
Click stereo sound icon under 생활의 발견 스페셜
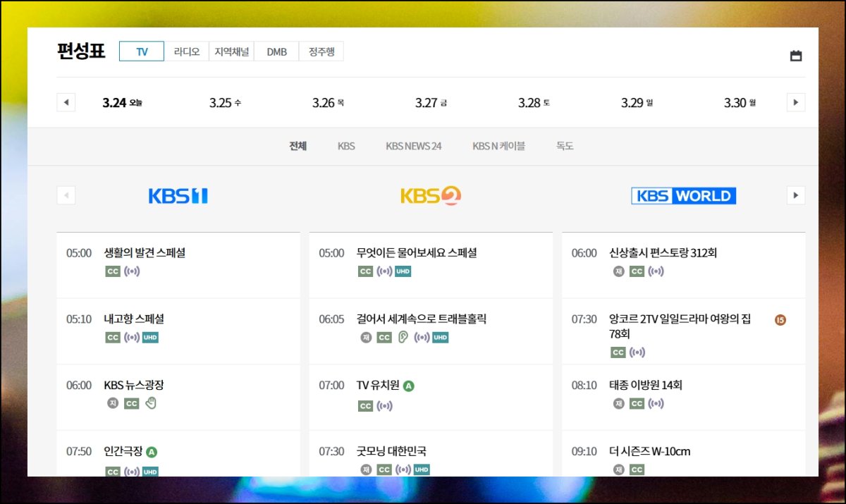pos(132,271)
